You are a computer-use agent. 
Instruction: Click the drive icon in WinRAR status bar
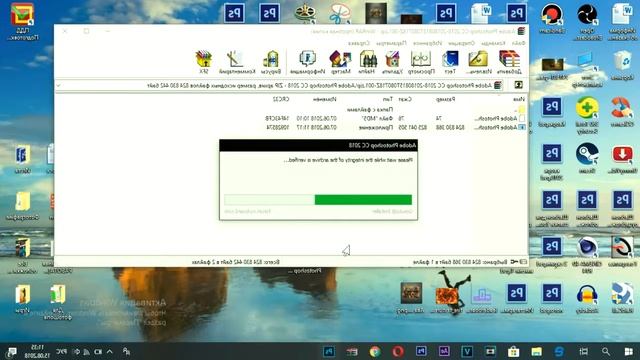click(524, 262)
